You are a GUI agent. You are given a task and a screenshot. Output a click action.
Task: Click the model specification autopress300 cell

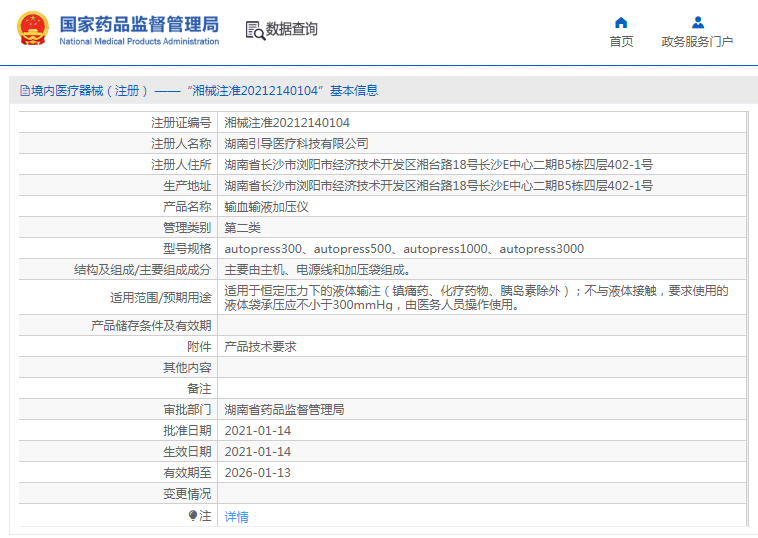(482, 248)
